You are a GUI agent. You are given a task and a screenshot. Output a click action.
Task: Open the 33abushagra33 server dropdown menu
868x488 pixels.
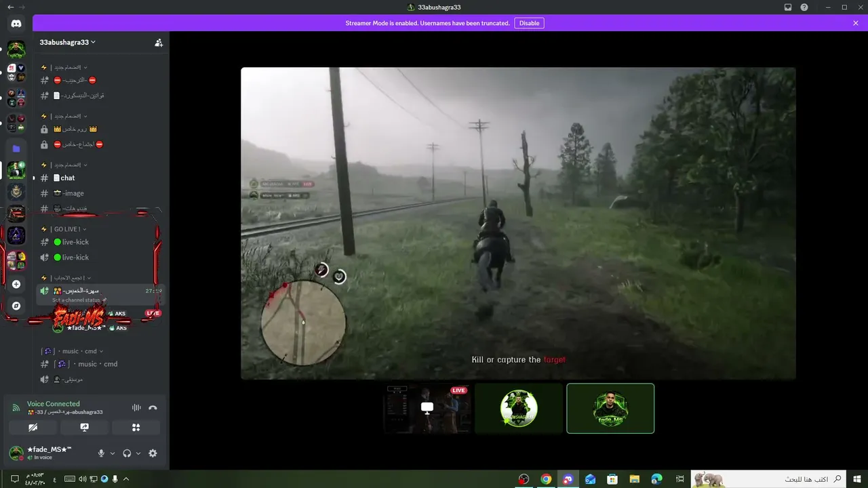(68, 42)
